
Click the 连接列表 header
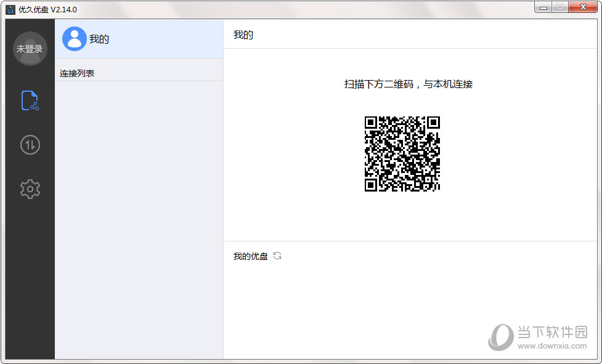pos(77,73)
